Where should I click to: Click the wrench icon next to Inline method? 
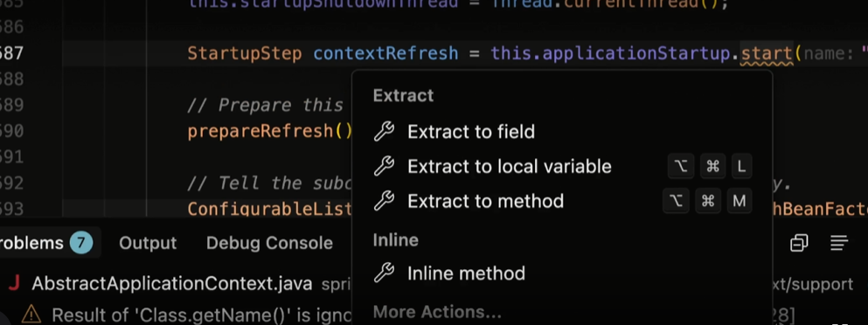click(384, 273)
